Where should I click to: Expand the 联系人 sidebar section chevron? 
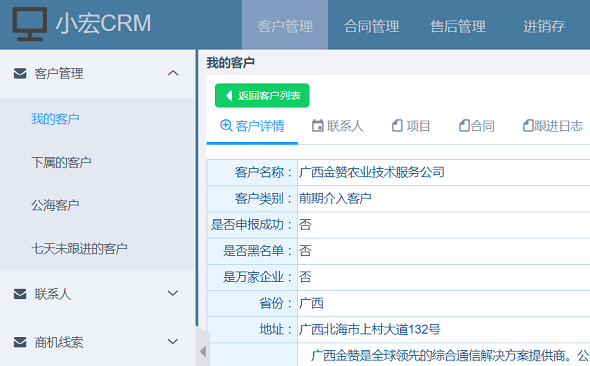click(173, 293)
